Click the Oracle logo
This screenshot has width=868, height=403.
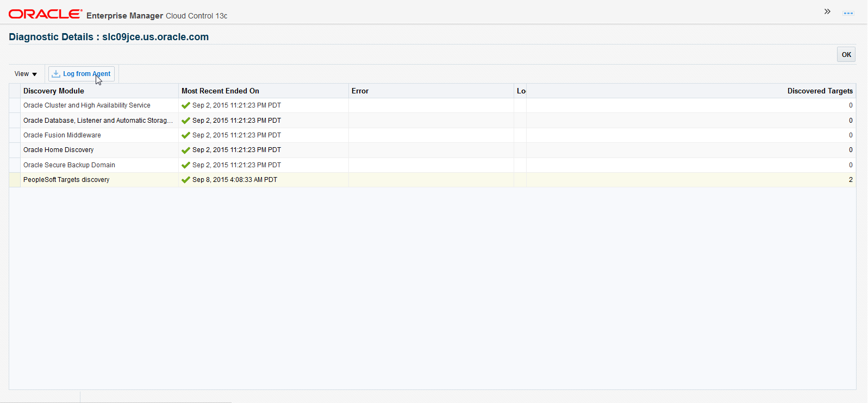(x=46, y=14)
